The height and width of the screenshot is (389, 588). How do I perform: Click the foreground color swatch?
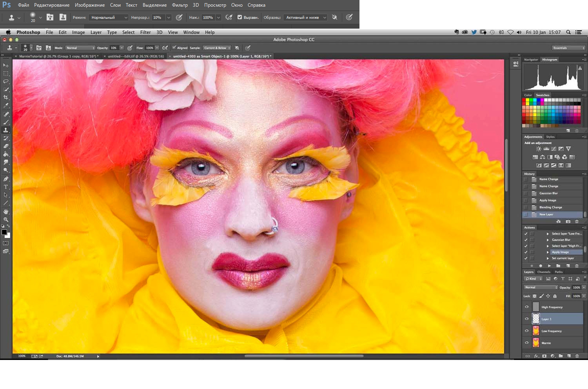coord(4,232)
